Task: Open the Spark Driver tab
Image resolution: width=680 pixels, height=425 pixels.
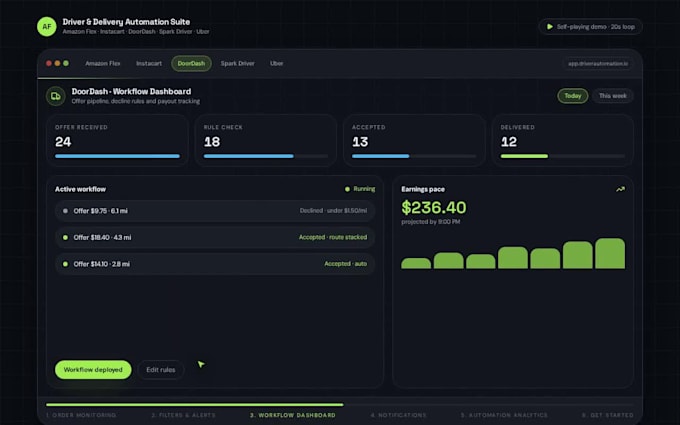Action: (x=238, y=63)
